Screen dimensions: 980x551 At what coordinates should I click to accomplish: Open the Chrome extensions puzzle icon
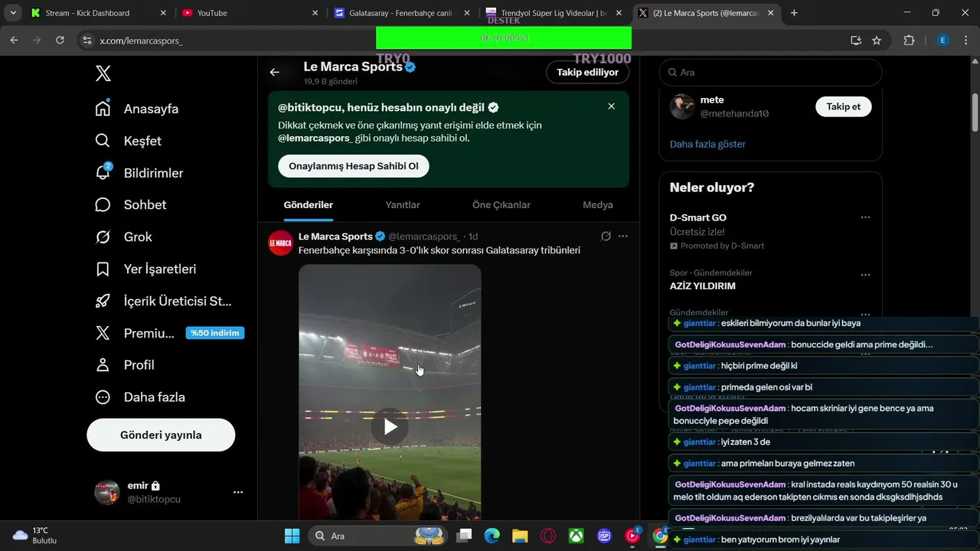click(909, 41)
